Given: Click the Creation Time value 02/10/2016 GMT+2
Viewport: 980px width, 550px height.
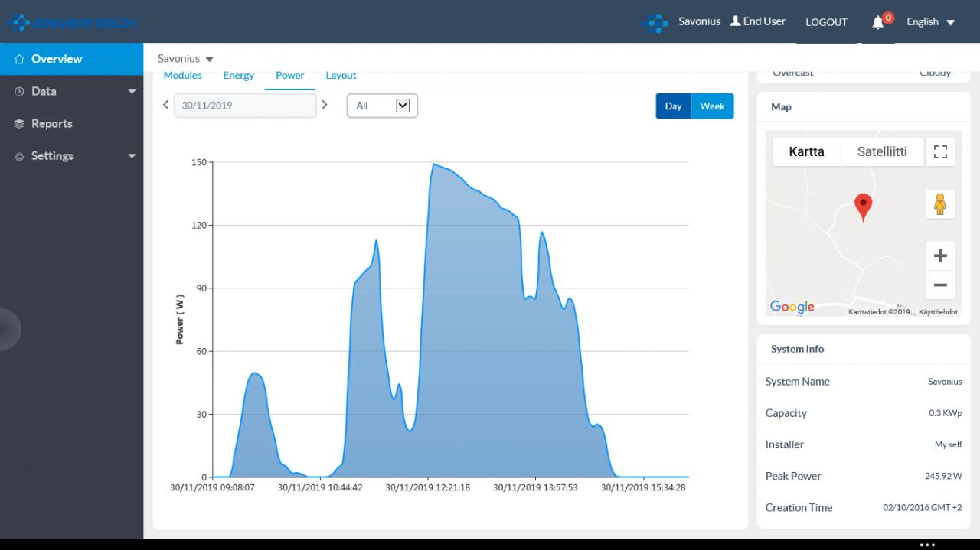Looking at the screenshot, I should point(923,507).
